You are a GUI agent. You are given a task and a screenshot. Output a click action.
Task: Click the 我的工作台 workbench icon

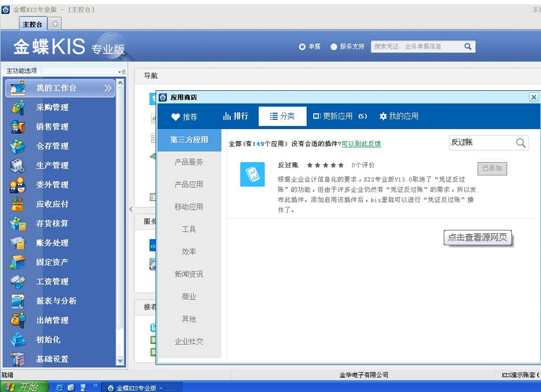pos(18,88)
